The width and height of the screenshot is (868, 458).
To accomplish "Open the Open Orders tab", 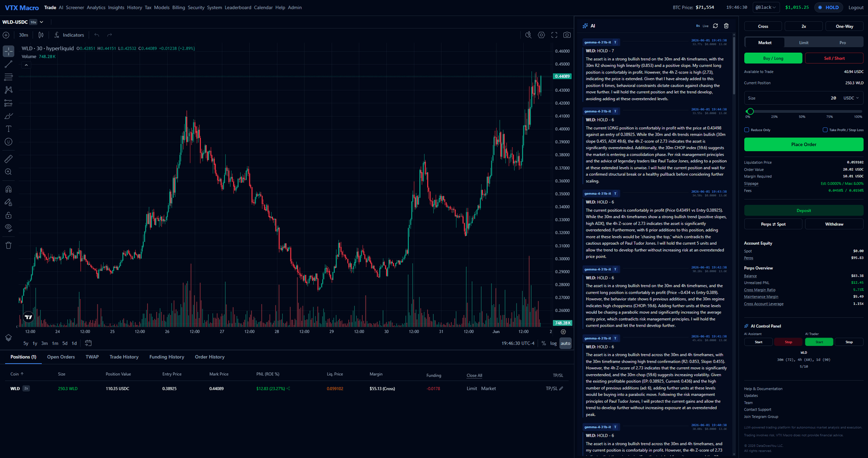I will pyautogui.click(x=61, y=357).
